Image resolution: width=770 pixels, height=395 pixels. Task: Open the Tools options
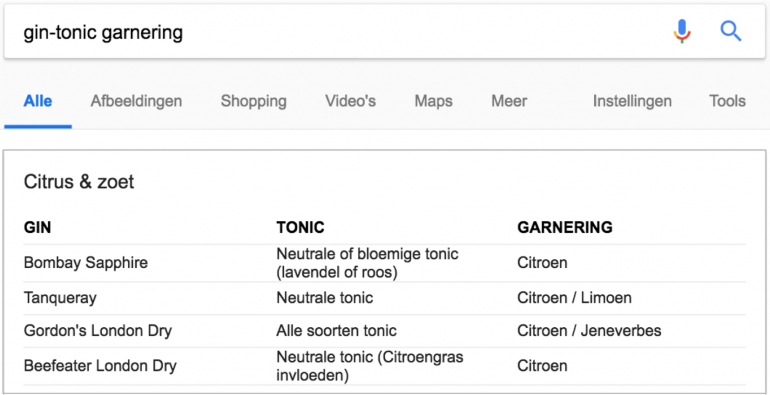pyautogui.click(x=727, y=101)
